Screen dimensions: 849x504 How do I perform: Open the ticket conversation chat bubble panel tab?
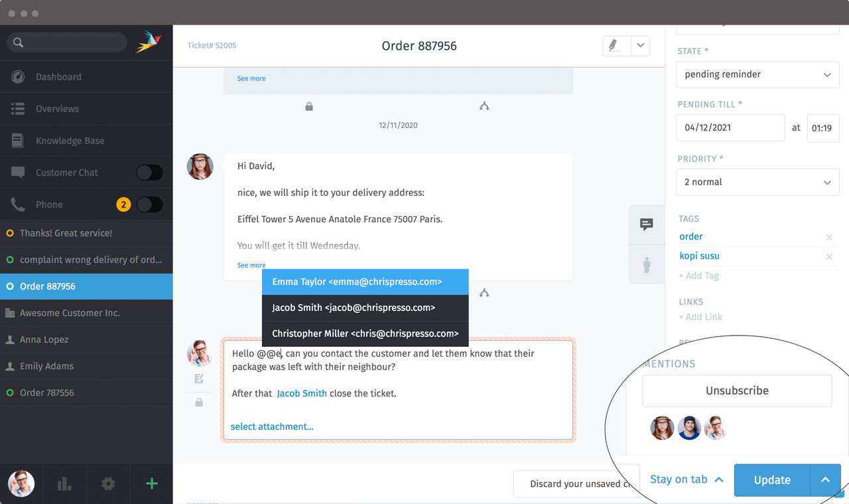click(646, 225)
